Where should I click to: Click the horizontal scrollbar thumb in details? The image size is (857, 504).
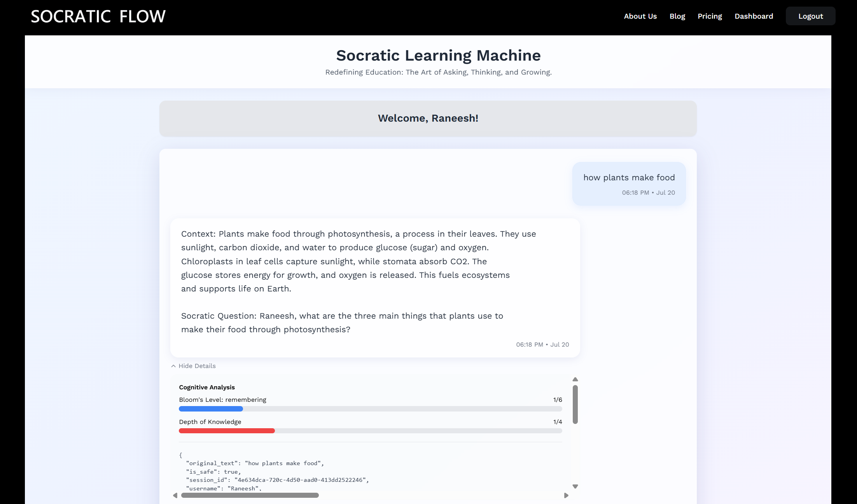click(250, 495)
